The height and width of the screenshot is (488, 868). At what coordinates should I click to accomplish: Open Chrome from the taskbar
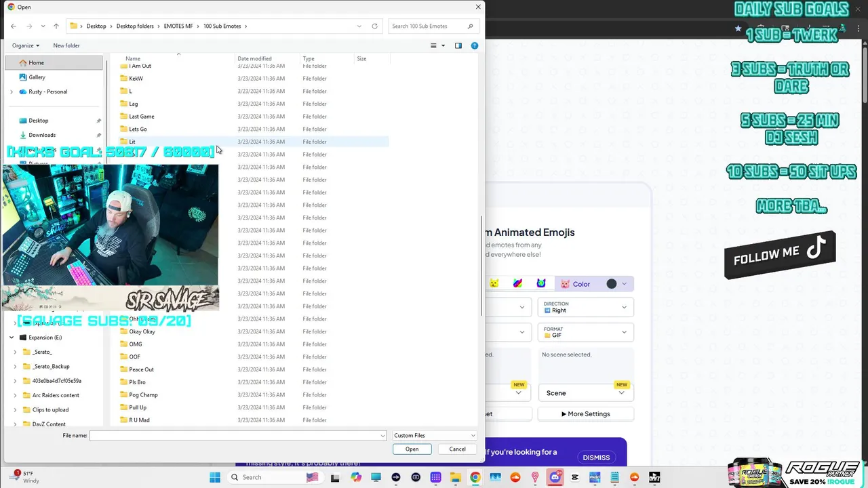[x=475, y=477]
